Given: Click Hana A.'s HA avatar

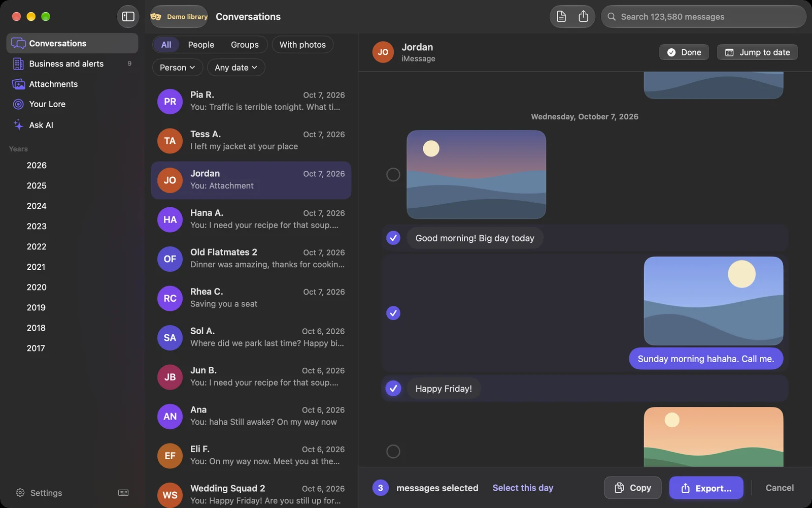Looking at the screenshot, I should 170,219.
